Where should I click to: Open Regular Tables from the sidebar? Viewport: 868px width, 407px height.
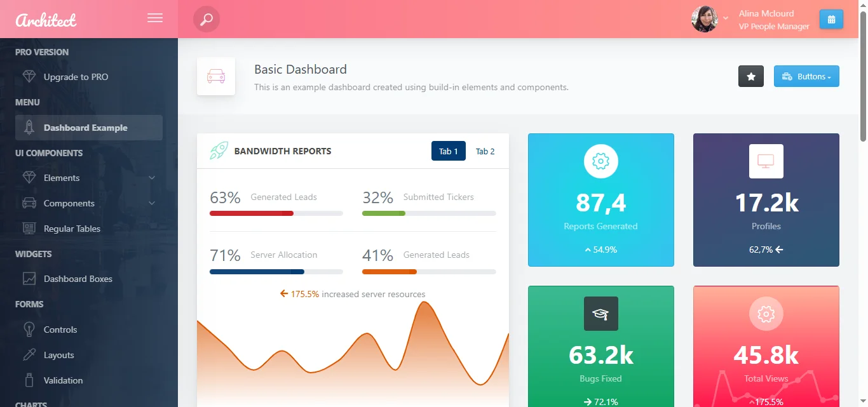point(72,229)
